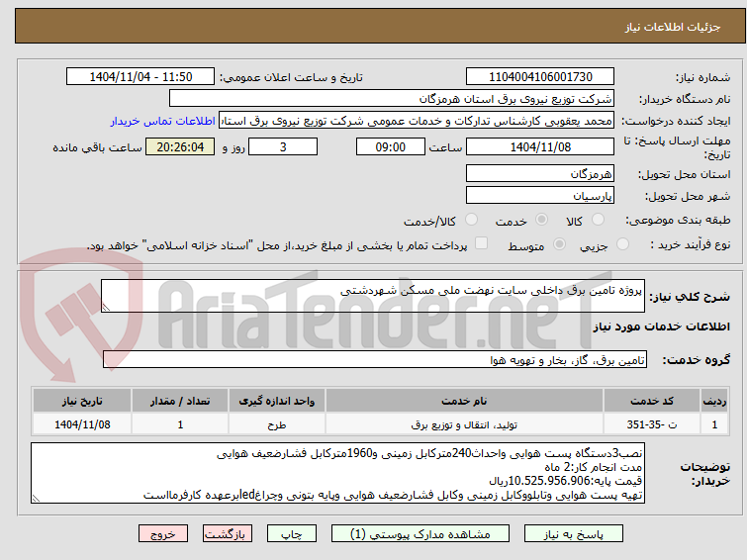
Task: Click the گروه خدمت field
Action: 375,359
